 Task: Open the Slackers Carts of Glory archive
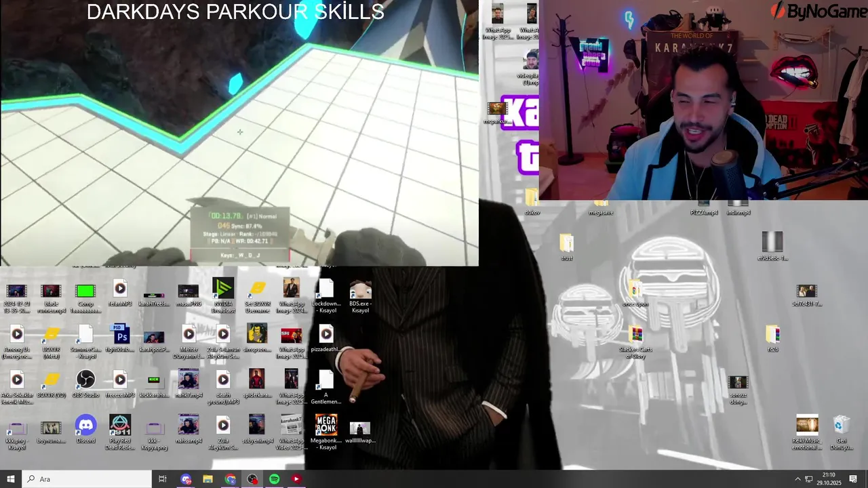[x=635, y=334]
